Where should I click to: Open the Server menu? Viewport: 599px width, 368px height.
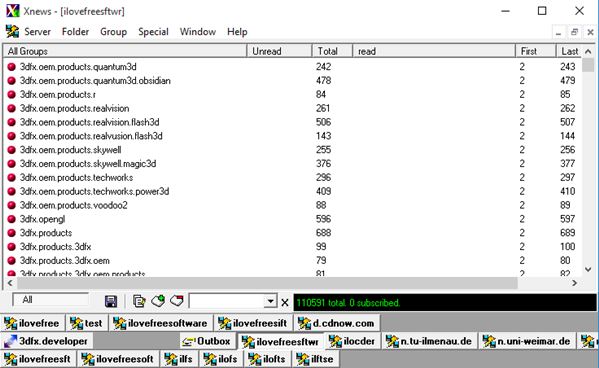click(x=37, y=32)
